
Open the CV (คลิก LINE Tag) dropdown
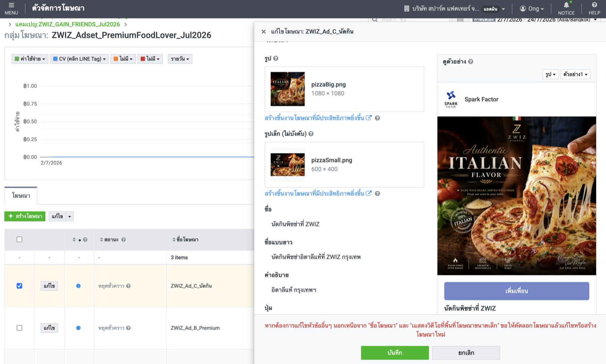coord(79,59)
